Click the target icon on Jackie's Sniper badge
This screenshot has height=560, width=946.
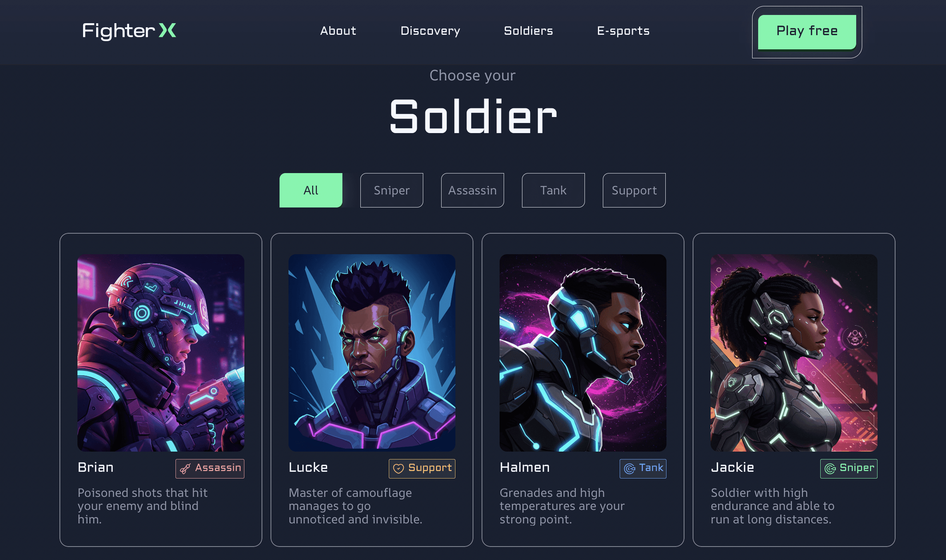pyautogui.click(x=830, y=469)
